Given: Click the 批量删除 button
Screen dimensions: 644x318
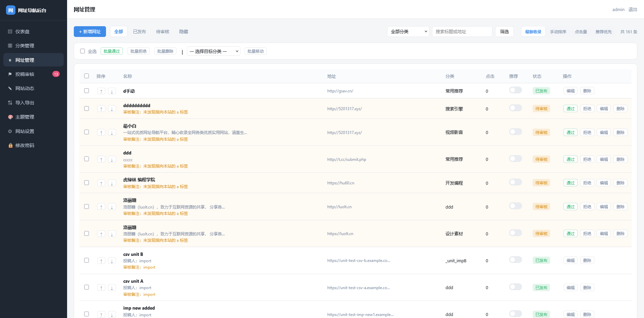Looking at the screenshot, I should click(165, 51).
